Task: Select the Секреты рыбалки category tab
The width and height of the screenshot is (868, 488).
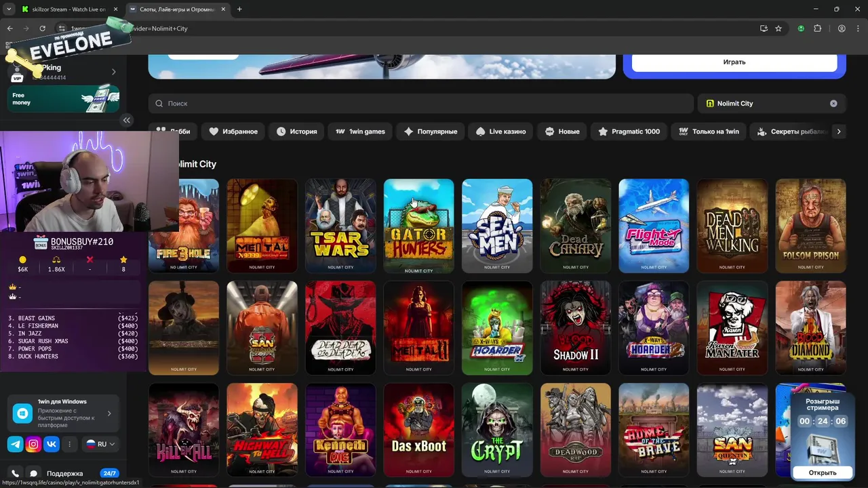Action: pos(791,131)
